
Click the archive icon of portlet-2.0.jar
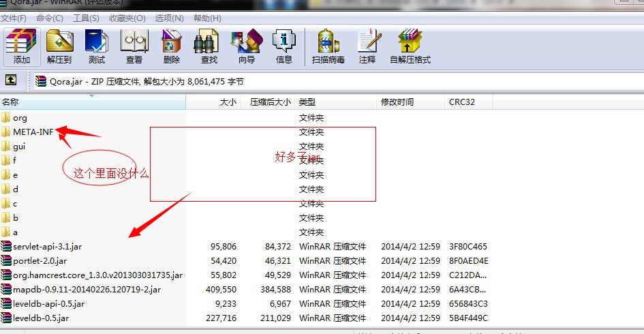coord(5,260)
